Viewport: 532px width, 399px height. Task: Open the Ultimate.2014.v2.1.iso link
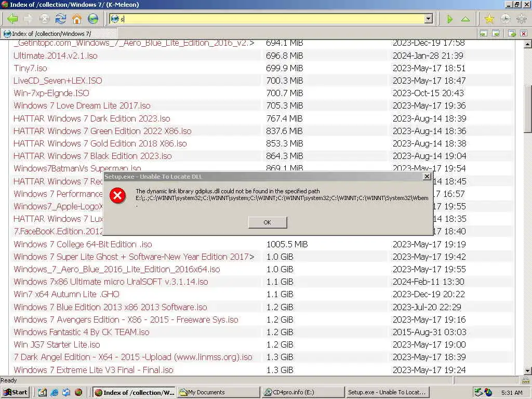[x=55, y=56]
